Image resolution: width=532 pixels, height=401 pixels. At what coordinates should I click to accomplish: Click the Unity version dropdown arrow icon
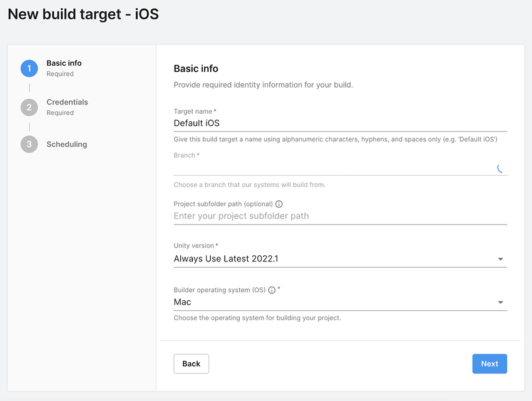coord(501,258)
